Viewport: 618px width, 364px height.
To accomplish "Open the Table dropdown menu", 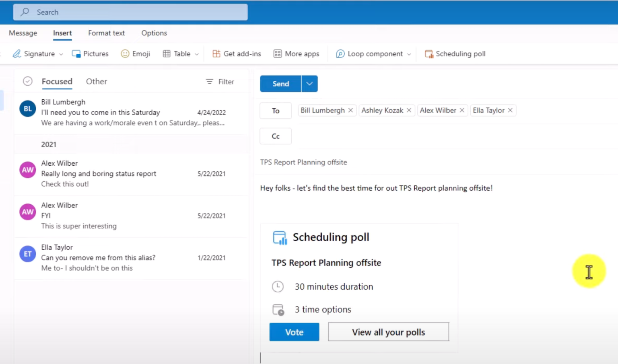I will 196,53.
